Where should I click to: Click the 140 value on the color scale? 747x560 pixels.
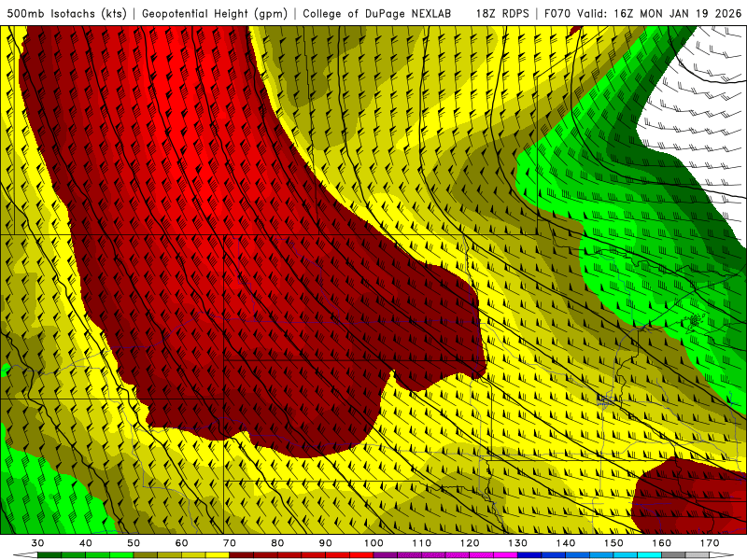point(566,543)
